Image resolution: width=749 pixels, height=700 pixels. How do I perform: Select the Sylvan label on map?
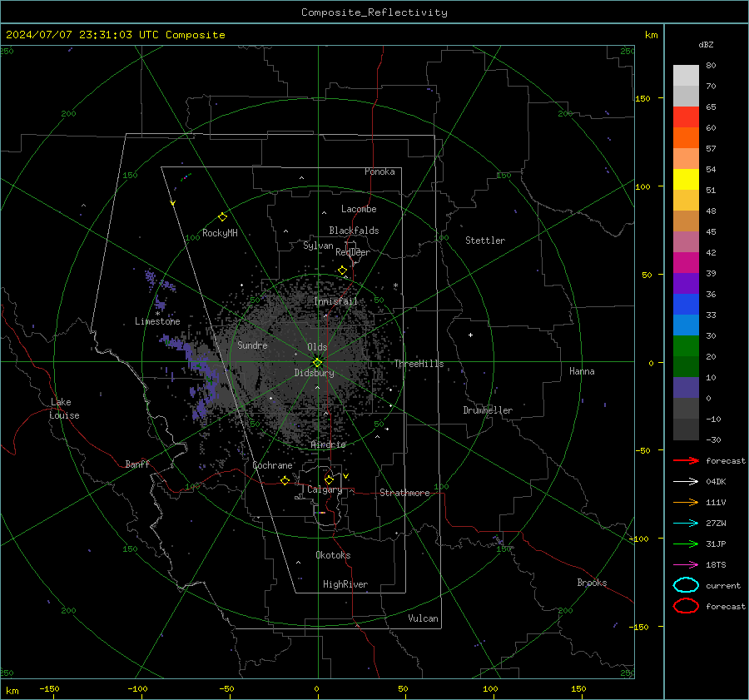pyautogui.click(x=318, y=246)
